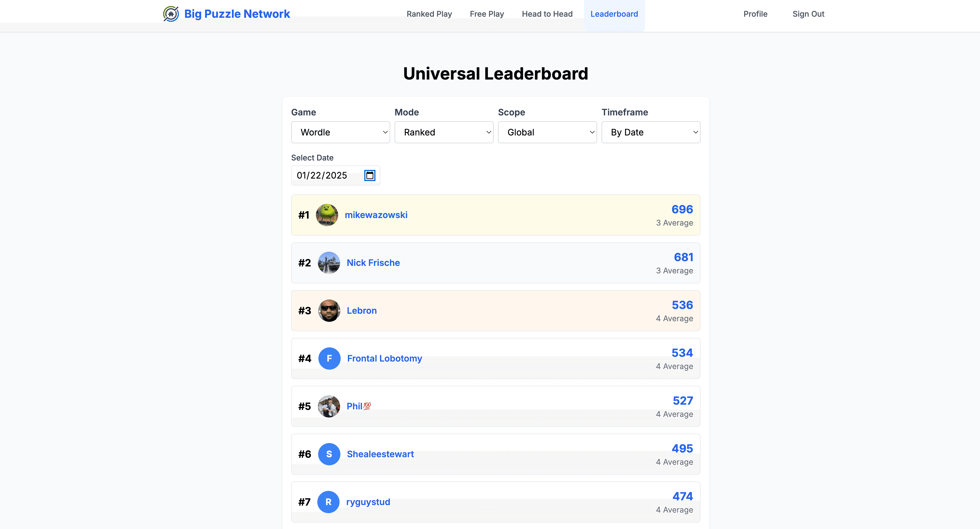Open the Game dropdown showing Wordle
Viewport: 980px width, 529px height.
pyautogui.click(x=340, y=132)
